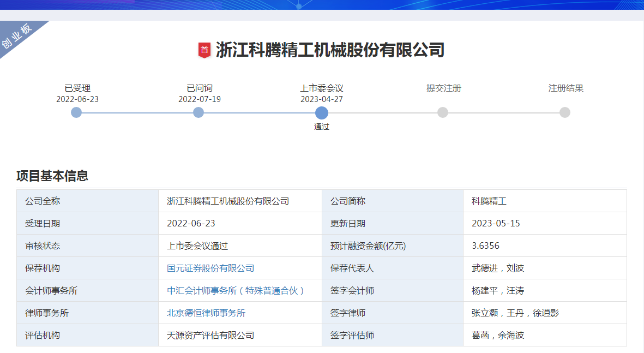Click the 张立灏，王丹，徐逍影 lawyers cell
644x353 pixels.
click(545, 313)
